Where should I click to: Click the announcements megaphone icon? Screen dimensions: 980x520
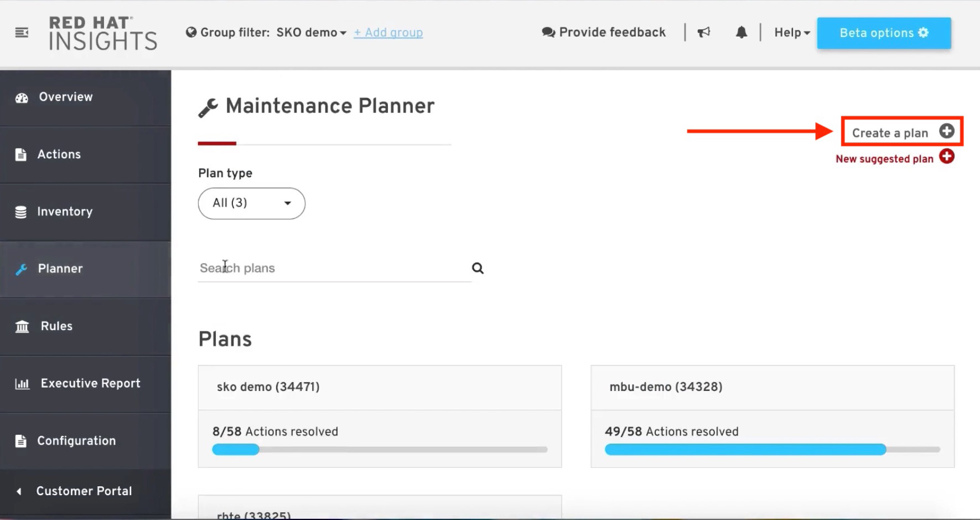tap(704, 33)
